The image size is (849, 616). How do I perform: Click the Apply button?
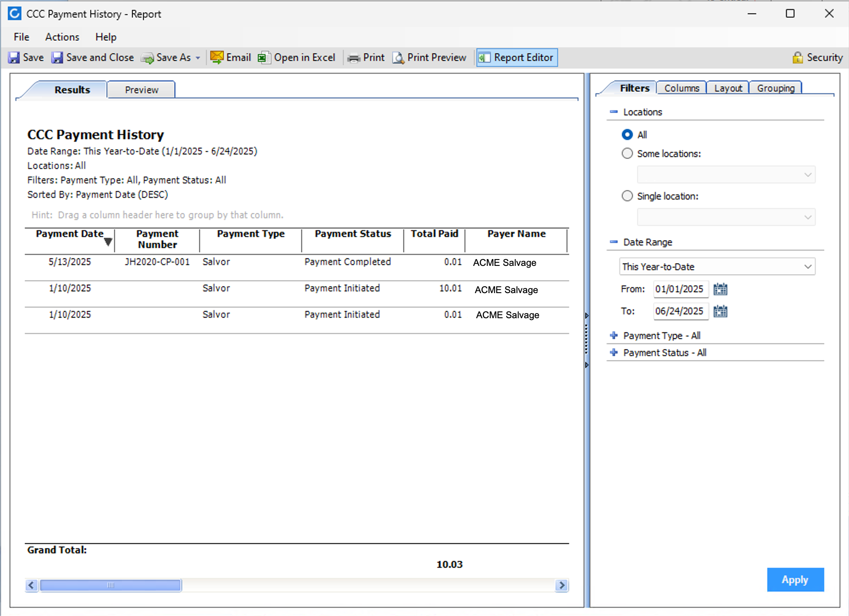795,579
